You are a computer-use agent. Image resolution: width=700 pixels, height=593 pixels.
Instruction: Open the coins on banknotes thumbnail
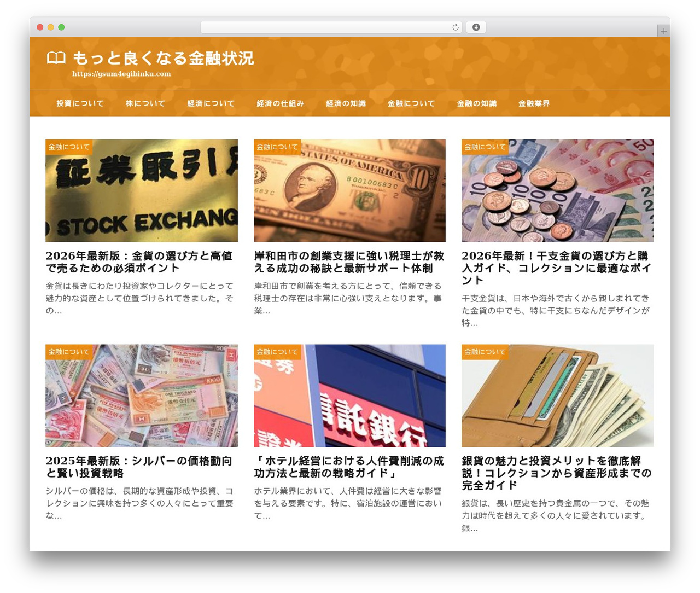point(558,191)
